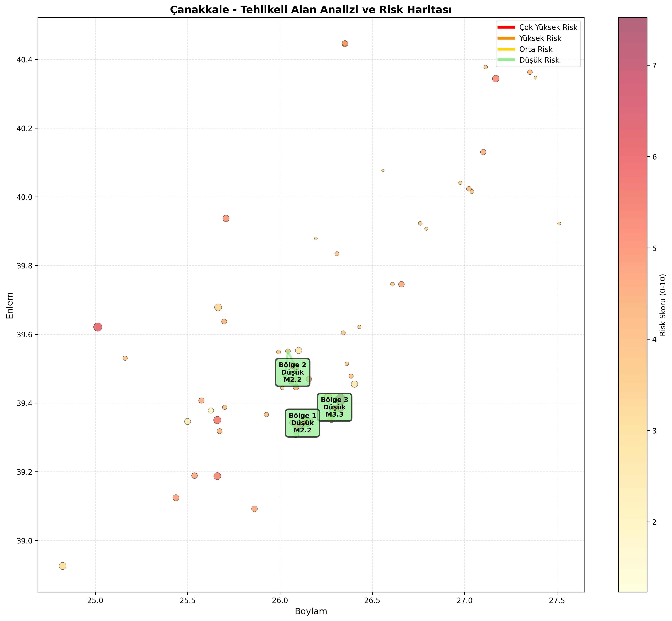The height and width of the screenshot is (621, 672).
Task: Click the colorbar tick label 3
Action: (x=654, y=431)
